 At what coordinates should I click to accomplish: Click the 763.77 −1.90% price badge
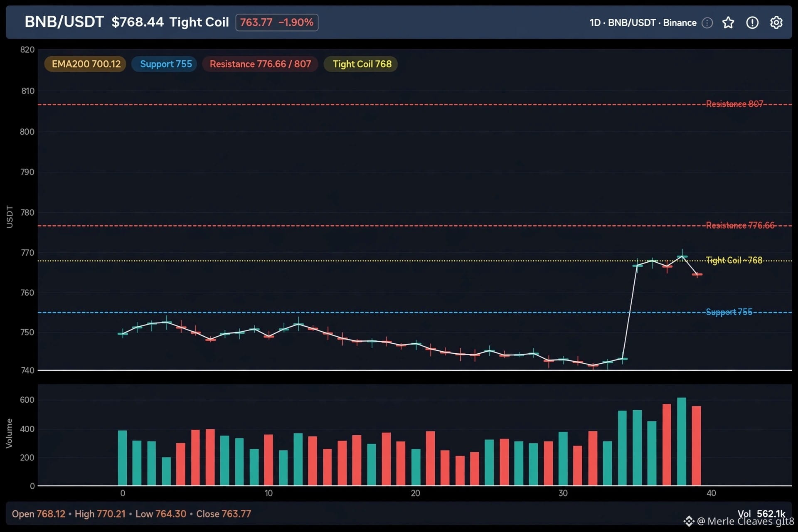(x=277, y=22)
